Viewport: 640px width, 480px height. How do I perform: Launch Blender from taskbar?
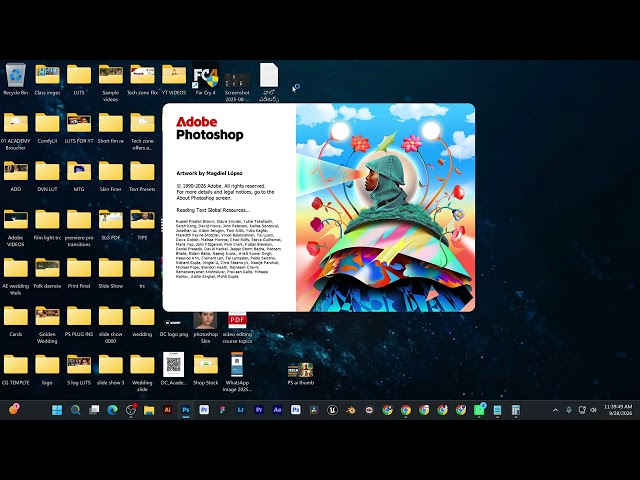point(351,410)
